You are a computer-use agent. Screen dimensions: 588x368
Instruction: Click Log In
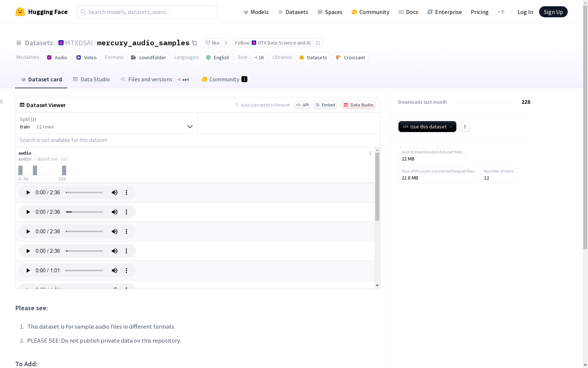[x=525, y=12]
